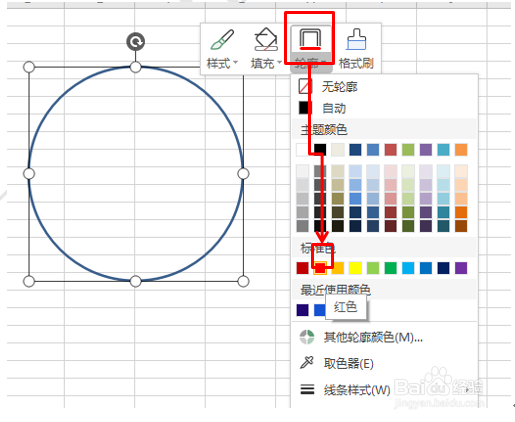The width and height of the screenshot is (515, 422).
Task: Pick blue recently used color swatch
Action: click(x=319, y=310)
